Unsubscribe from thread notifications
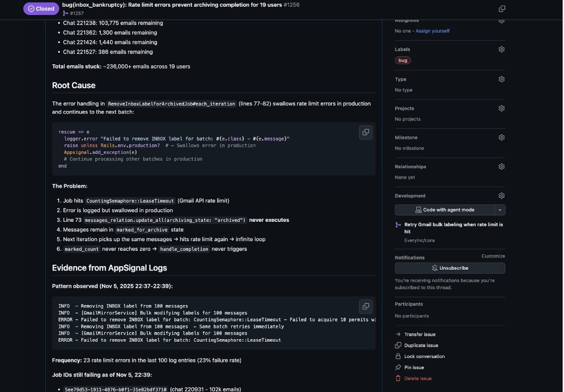564x392 pixels. (450, 268)
